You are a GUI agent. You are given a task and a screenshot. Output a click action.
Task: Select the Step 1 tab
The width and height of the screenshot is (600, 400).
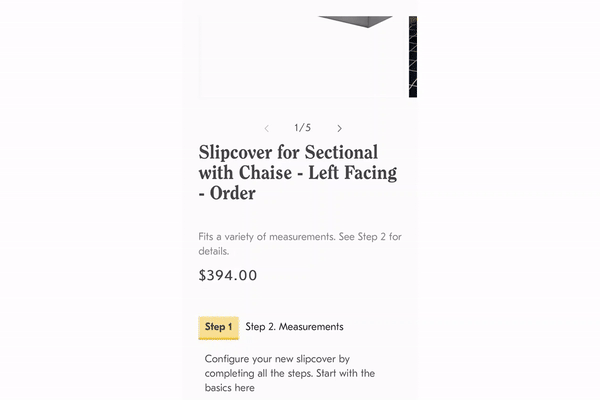(218, 327)
